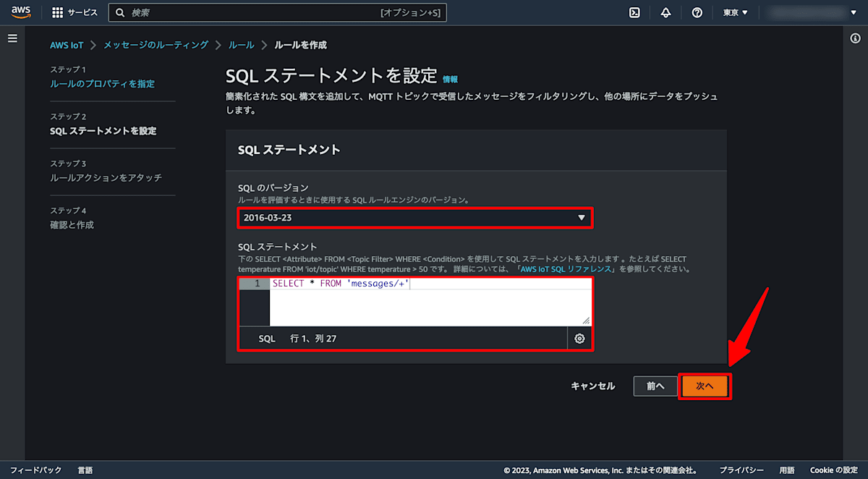
Task: Open the CloudShell terminal icon
Action: (x=634, y=13)
